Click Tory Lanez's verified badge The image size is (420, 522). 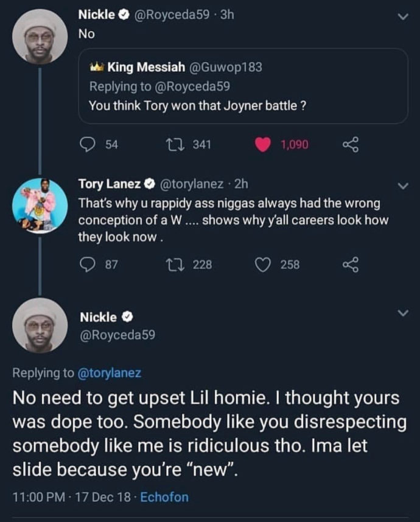(x=149, y=184)
